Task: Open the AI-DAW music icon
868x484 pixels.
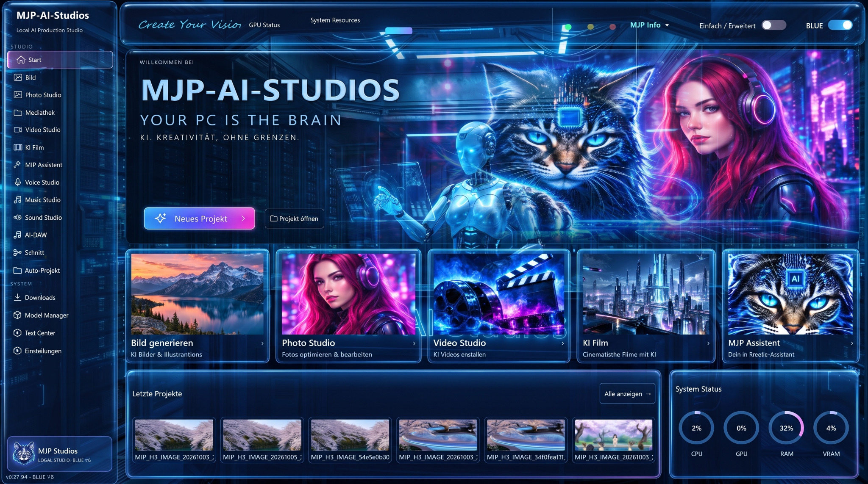Action: click(17, 235)
